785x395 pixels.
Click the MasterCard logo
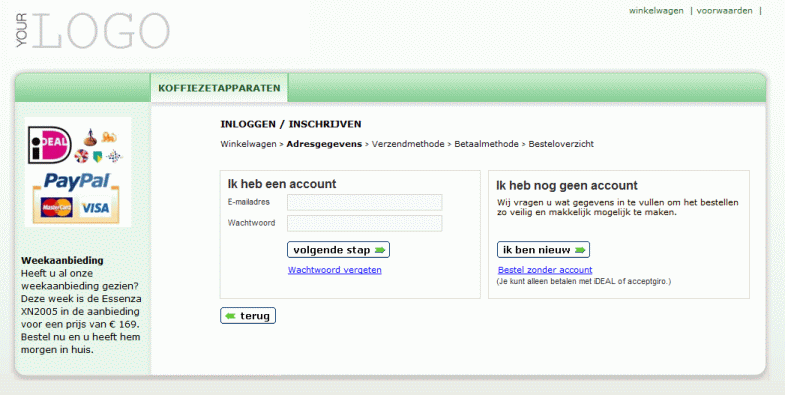coord(57,207)
